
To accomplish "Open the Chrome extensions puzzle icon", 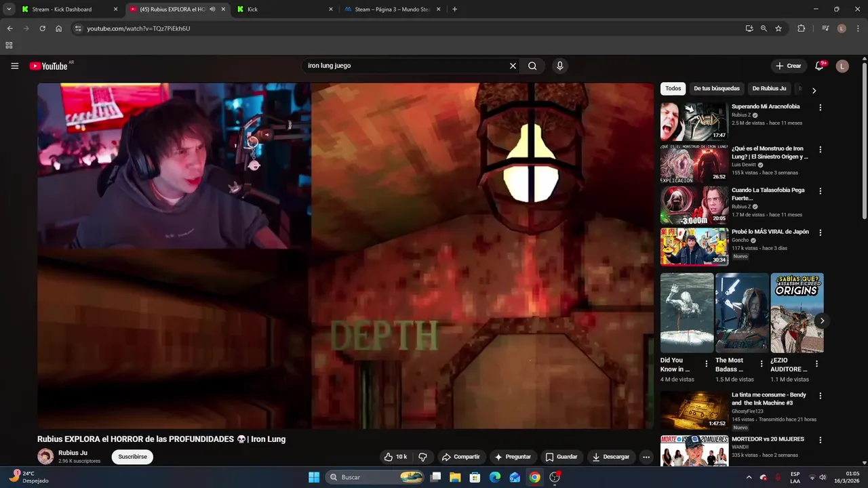I will [x=801, y=28].
